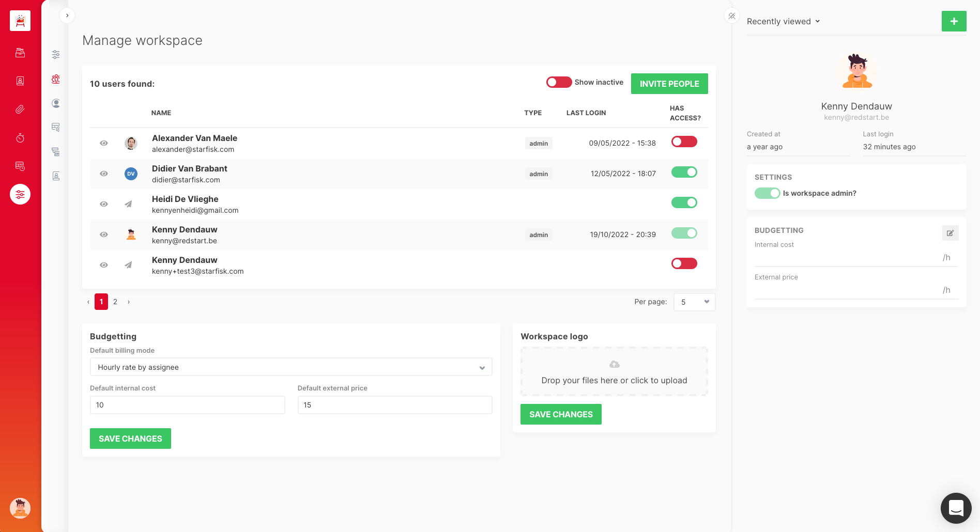980x532 pixels.
Task: Expand the secondary sidebar with chevron arrow
Action: click(67, 15)
